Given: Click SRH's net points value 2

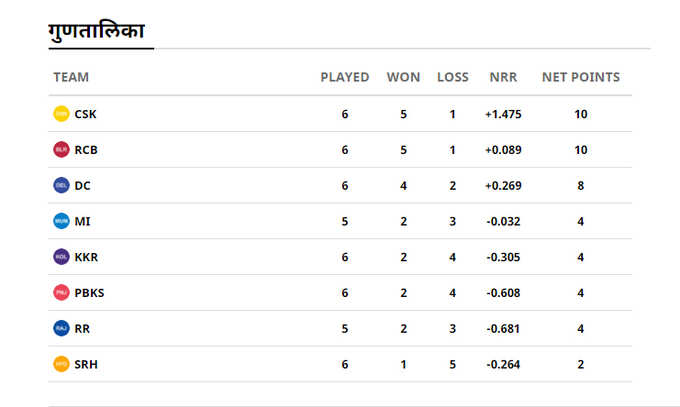Looking at the screenshot, I should 581,364.
